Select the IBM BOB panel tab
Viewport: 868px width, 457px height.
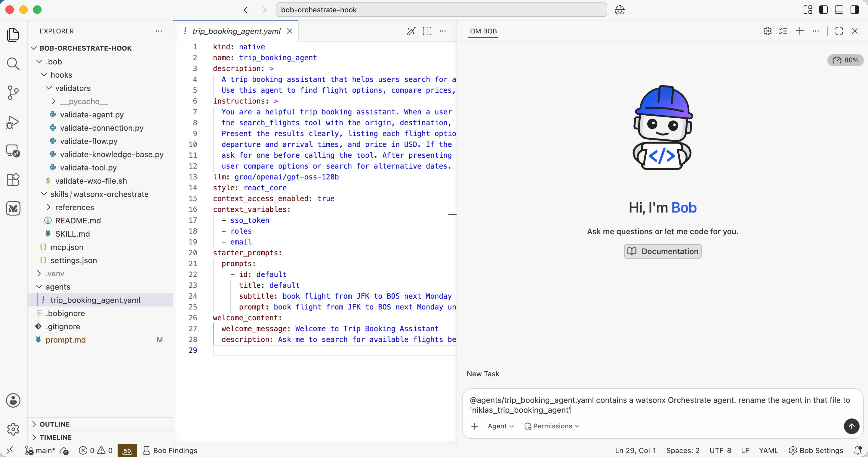pyautogui.click(x=483, y=31)
